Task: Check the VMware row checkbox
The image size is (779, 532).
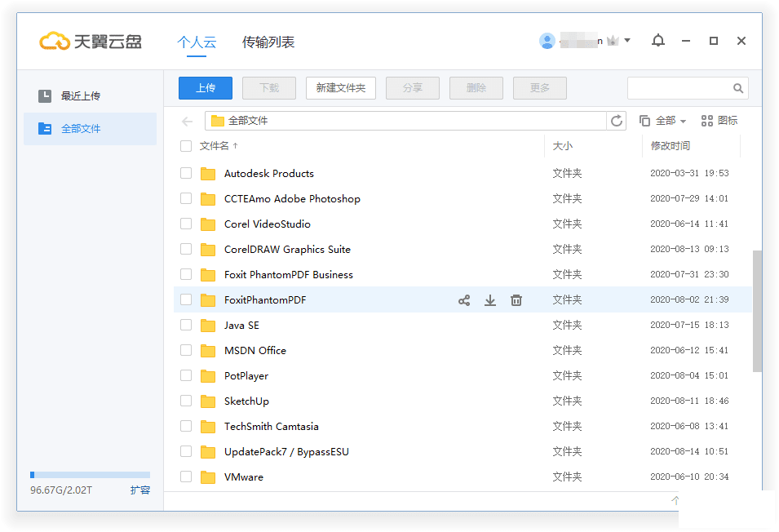Action: (x=186, y=477)
